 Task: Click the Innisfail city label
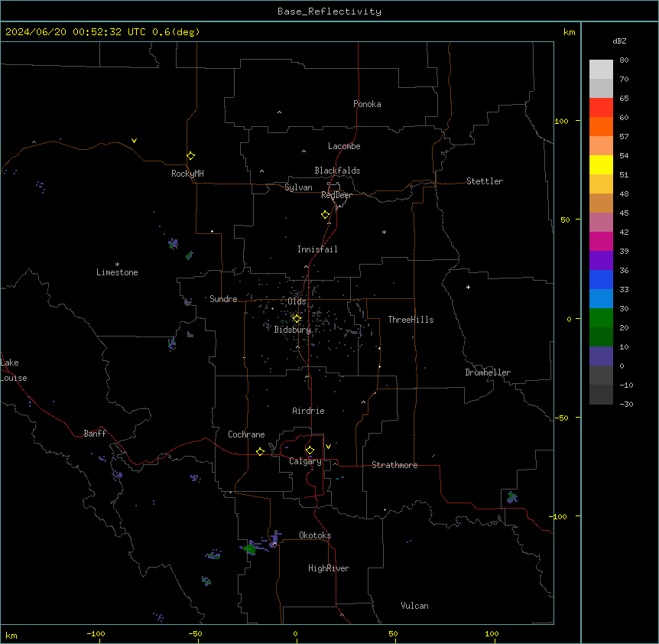tap(317, 249)
